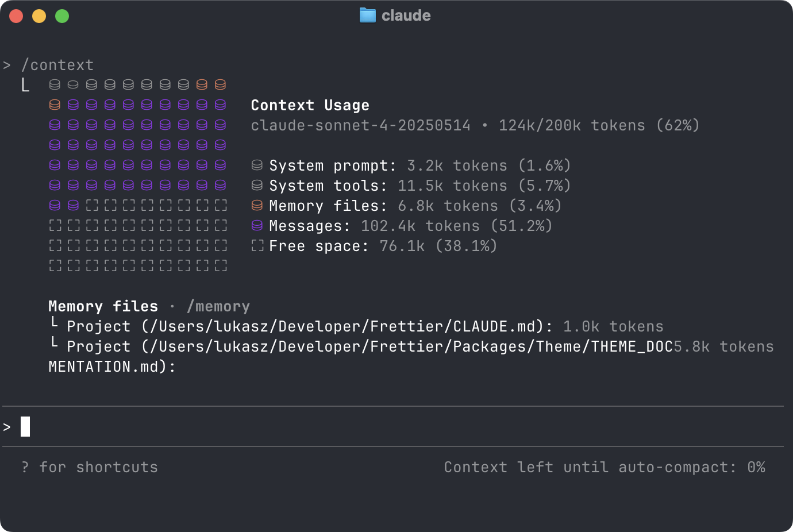Viewport: 793px width, 532px height.
Task: Click the 5.8k tokens value
Action: pyautogui.click(x=723, y=346)
